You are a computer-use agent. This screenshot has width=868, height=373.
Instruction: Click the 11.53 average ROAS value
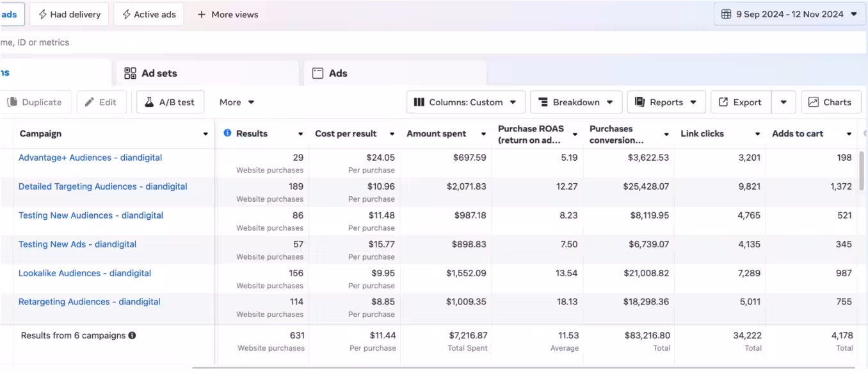pyautogui.click(x=569, y=335)
